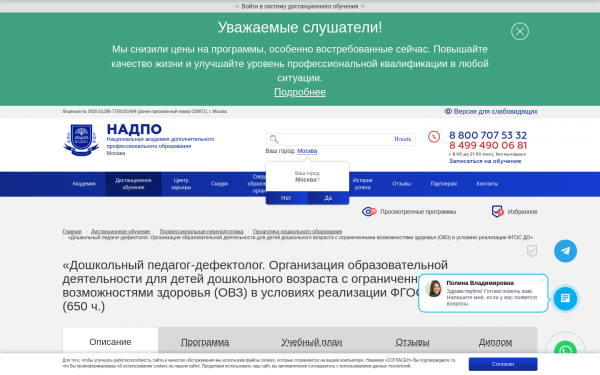Screen dimensions: 600x375
Task: Open Telegram chat round button
Action: coord(565,251)
